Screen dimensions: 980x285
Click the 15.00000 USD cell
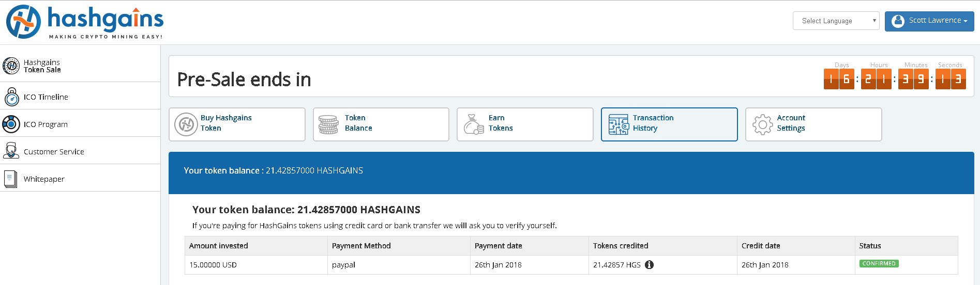coord(256,265)
